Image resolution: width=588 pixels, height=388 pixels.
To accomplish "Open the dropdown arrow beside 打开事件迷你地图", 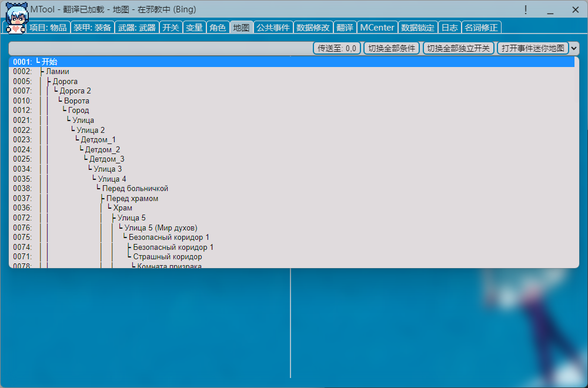I will click(x=574, y=48).
